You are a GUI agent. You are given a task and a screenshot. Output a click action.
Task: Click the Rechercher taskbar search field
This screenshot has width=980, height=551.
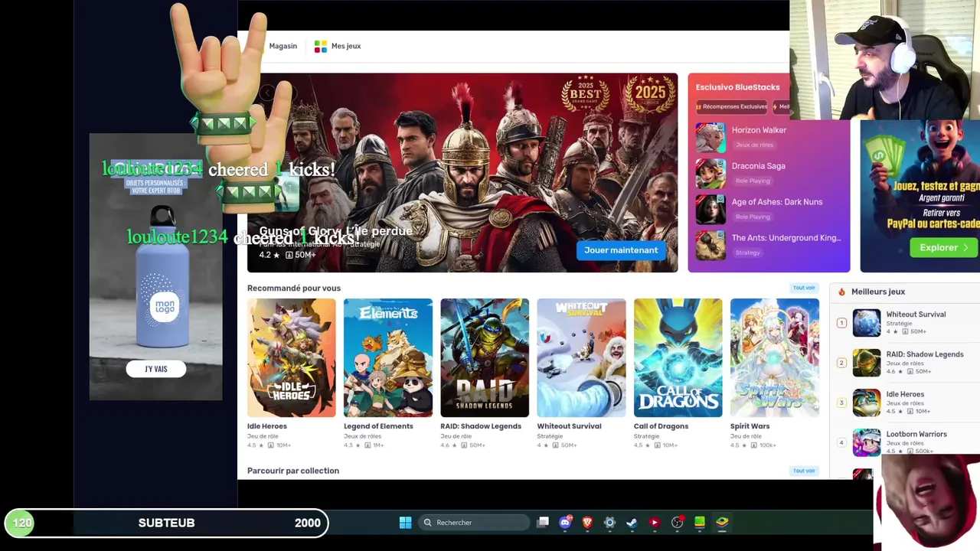[475, 523]
